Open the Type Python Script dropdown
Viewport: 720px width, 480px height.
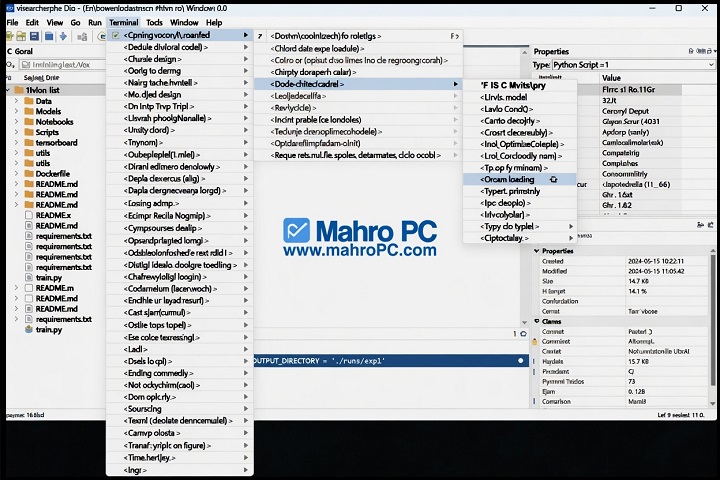(x=711, y=65)
